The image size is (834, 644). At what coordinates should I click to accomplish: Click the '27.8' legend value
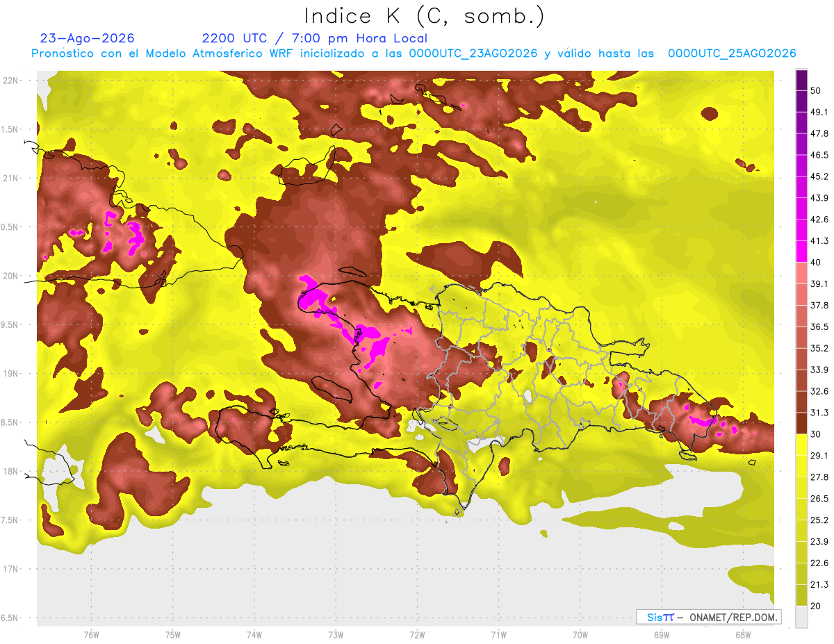point(819,477)
